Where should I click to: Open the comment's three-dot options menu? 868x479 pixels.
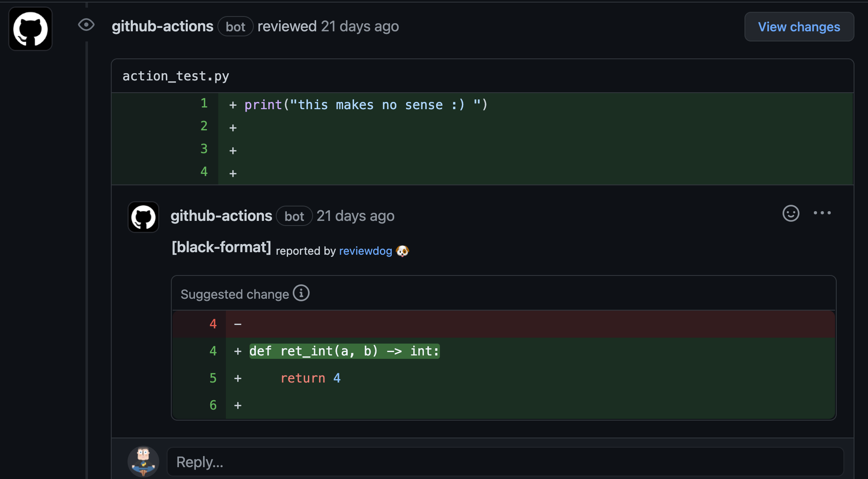[x=822, y=213]
